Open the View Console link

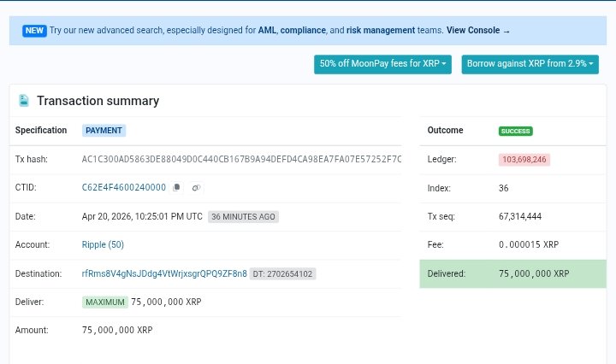477,31
